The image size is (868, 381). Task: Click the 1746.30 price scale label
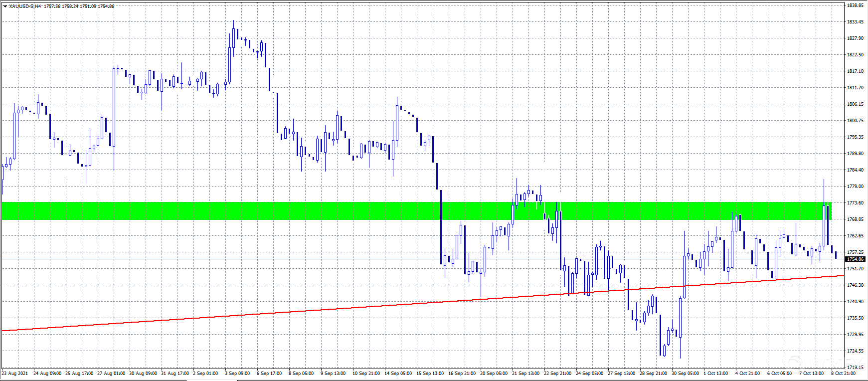[855, 285]
